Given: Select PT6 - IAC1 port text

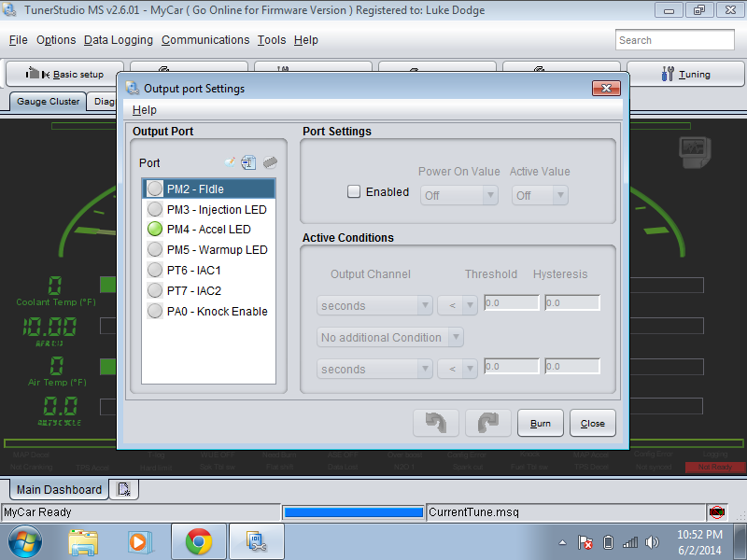Looking at the screenshot, I should [x=194, y=270].
